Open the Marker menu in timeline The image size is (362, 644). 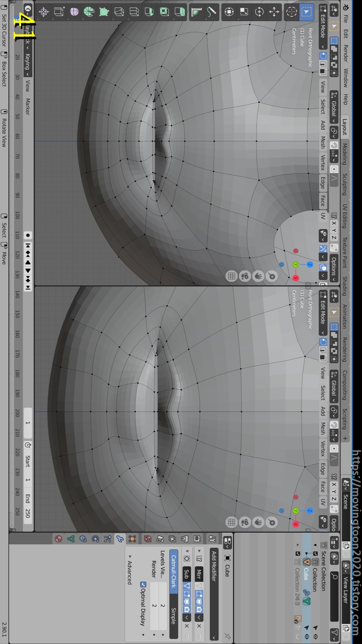28,106
